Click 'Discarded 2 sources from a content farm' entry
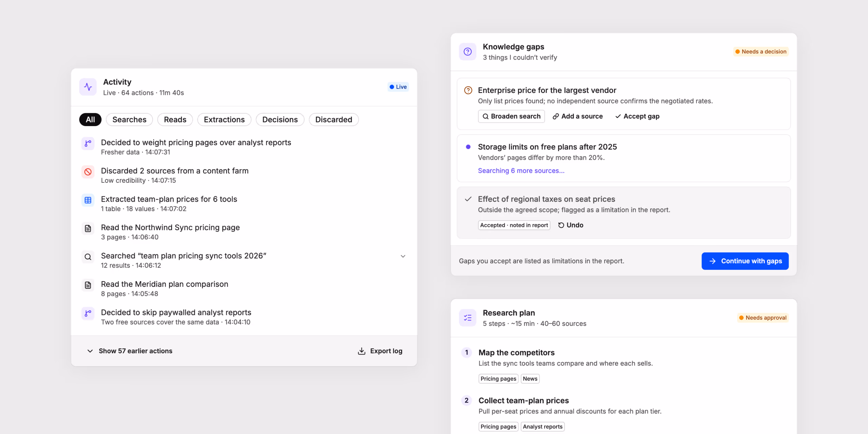Viewport: 868px width, 434px height. (244, 175)
